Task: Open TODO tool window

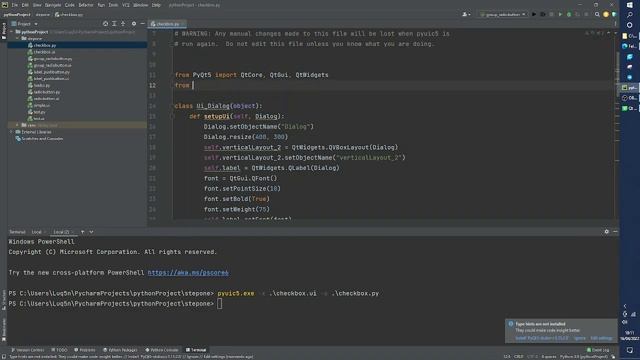Action: [59, 350]
